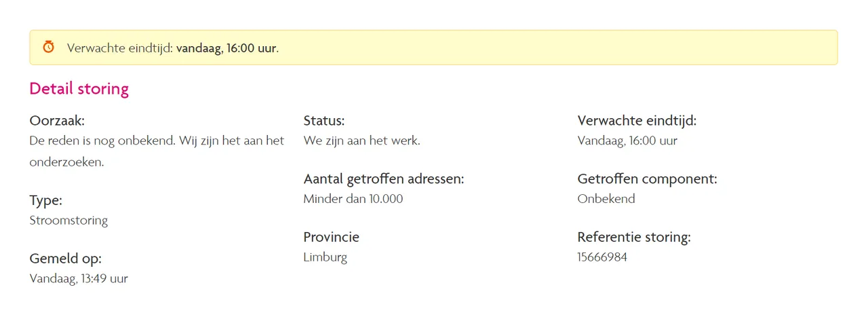868x317 pixels.
Task: Click the 'Verwachte eindtijd:' column label
Action: [637, 121]
